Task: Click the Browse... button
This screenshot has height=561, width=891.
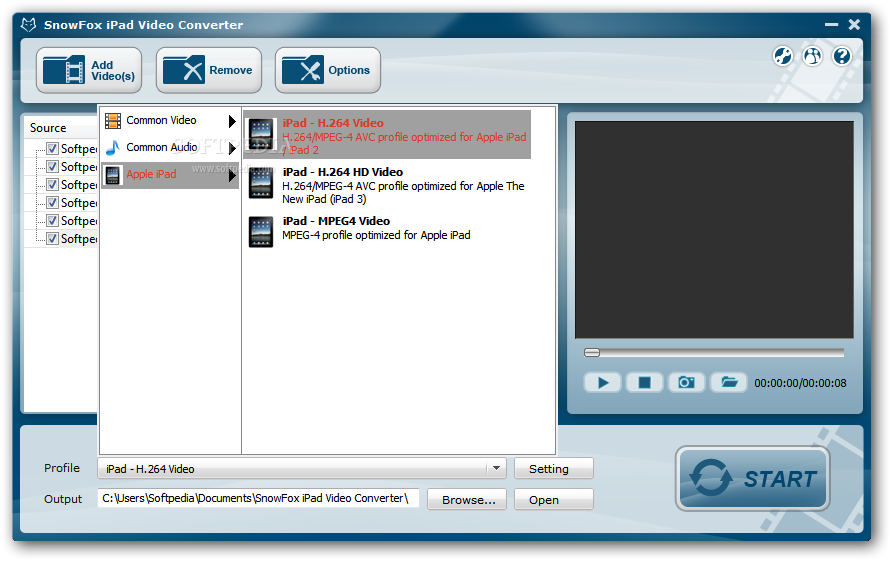Action: point(467,500)
